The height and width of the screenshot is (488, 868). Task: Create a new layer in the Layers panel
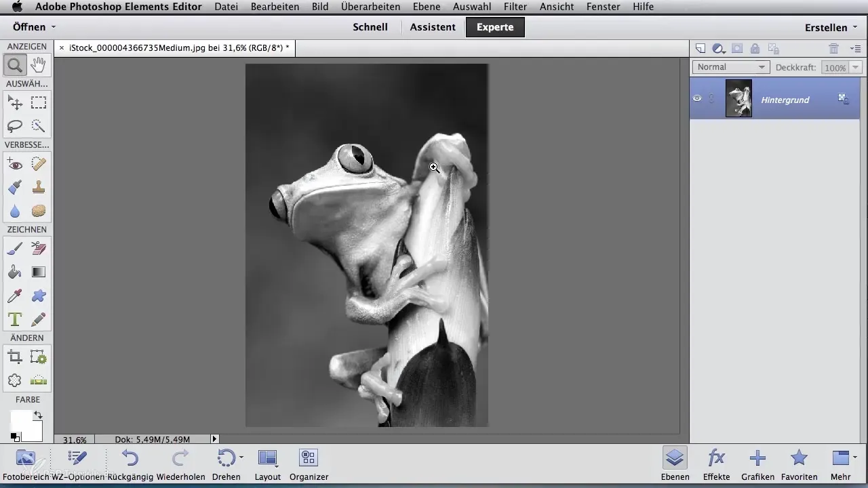pos(701,48)
